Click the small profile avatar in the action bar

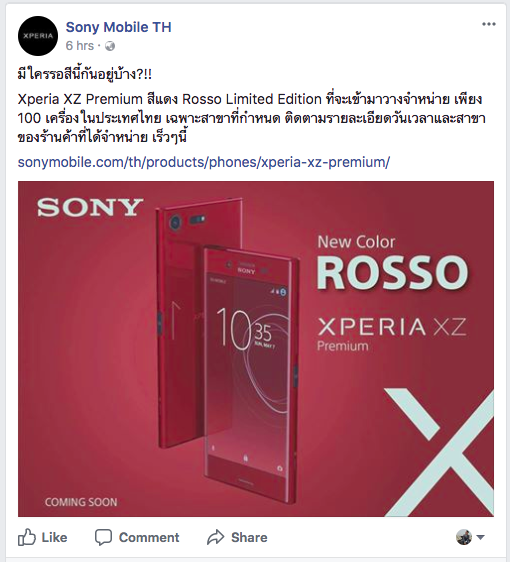(464, 537)
